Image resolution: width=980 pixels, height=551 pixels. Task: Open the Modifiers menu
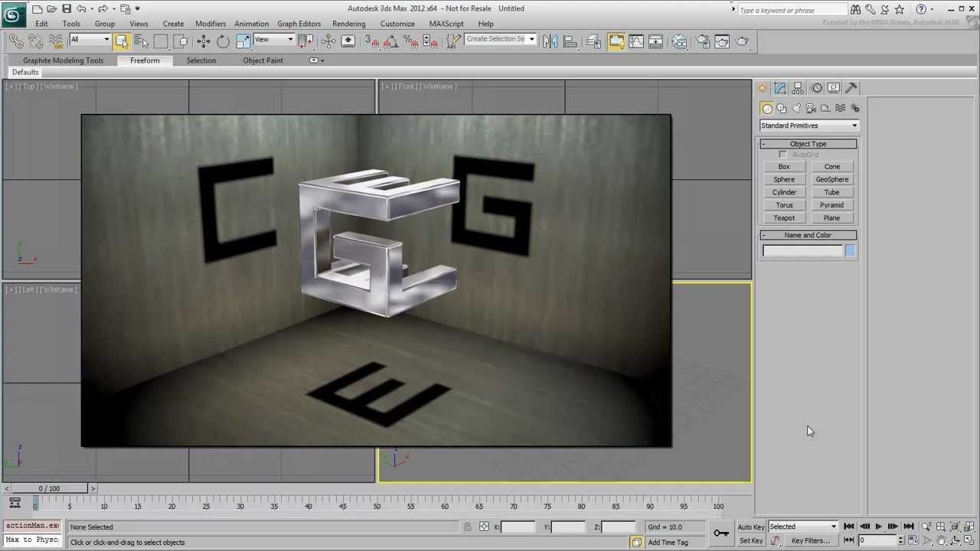pos(210,24)
